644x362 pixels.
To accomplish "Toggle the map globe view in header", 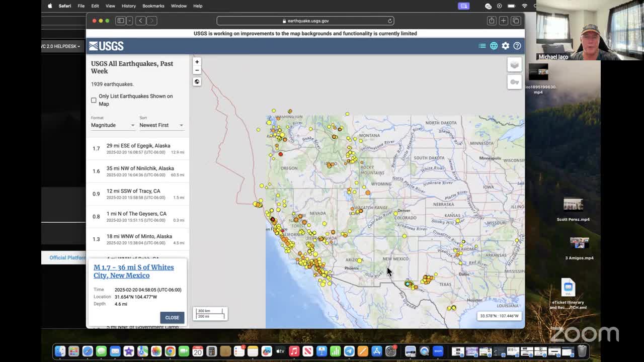I will tap(494, 46).
